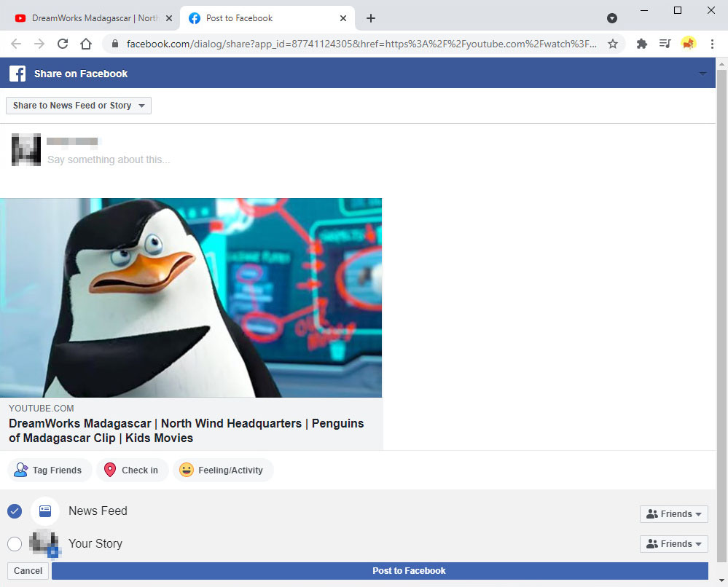Click the blurred profile picture beside the post box

[x=26, y=149]
